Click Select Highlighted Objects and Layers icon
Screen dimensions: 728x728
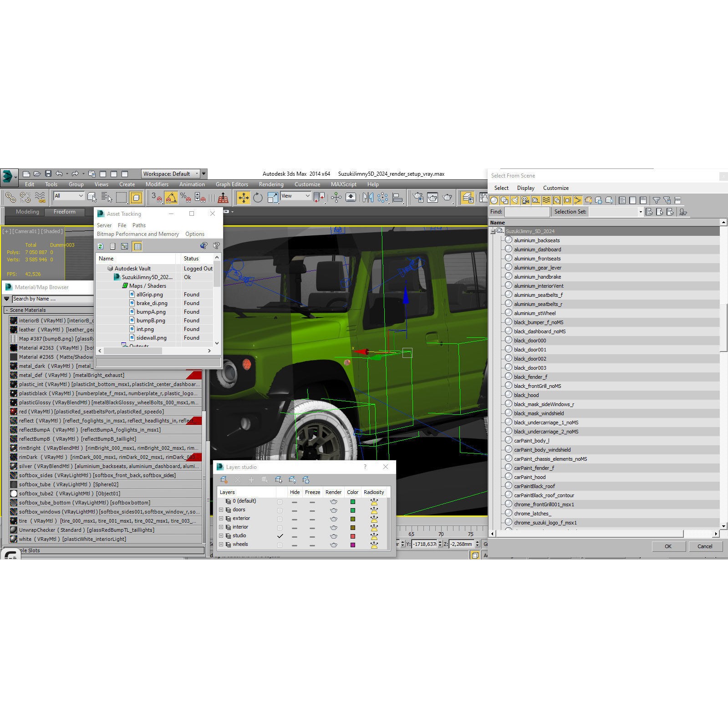point(279,480)
